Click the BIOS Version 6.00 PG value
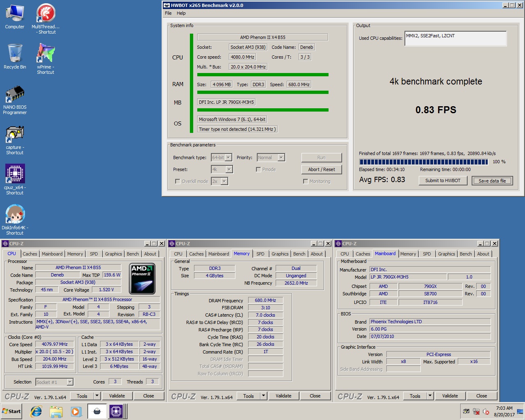Image resolution: width=525 pixels, height=420 pixels. (430, 329)
